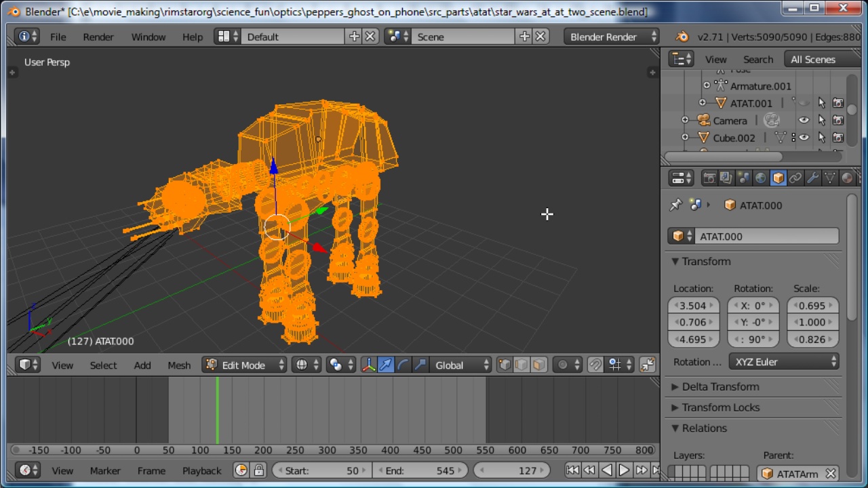Click the render camera icon for Camera row
The height and width of the screenshot is (488, 868).
click(838, 121)
